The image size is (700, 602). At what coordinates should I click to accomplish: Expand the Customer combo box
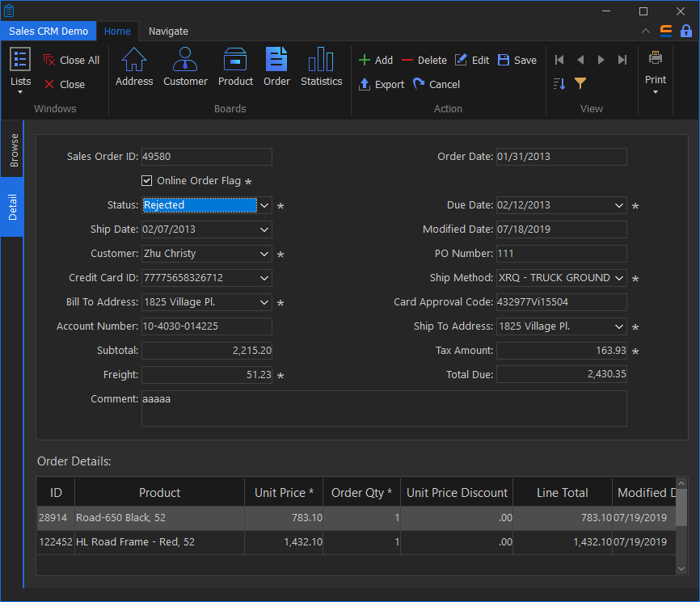click(x=264, y=254)
